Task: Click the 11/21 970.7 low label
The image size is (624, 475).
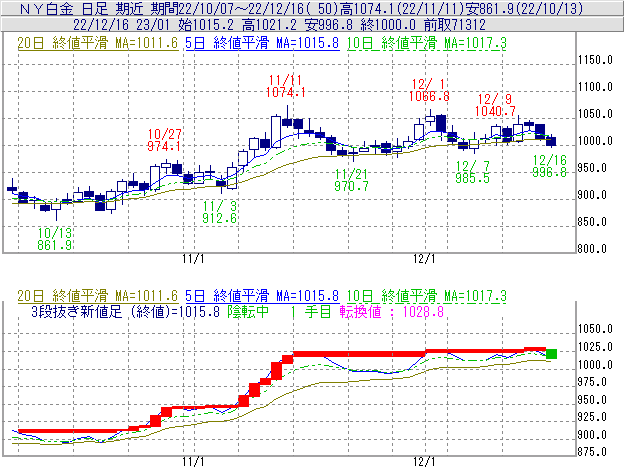Action: (x=351, y=180)
